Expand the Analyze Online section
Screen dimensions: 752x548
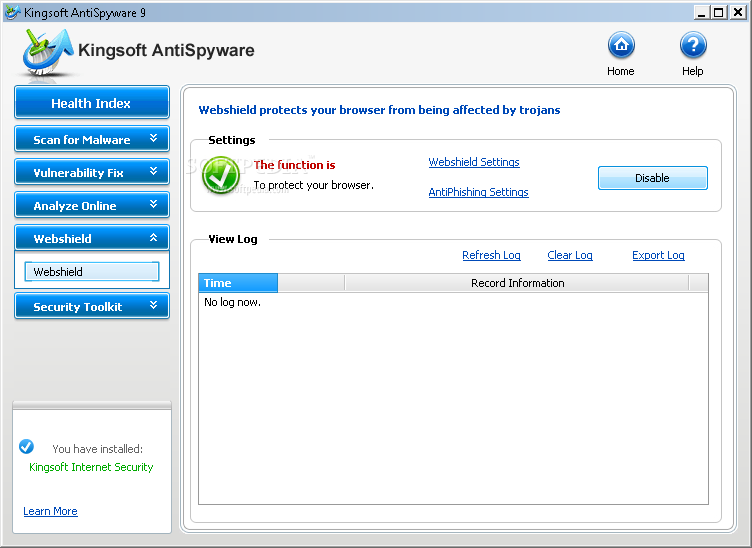tap(92, 205)
